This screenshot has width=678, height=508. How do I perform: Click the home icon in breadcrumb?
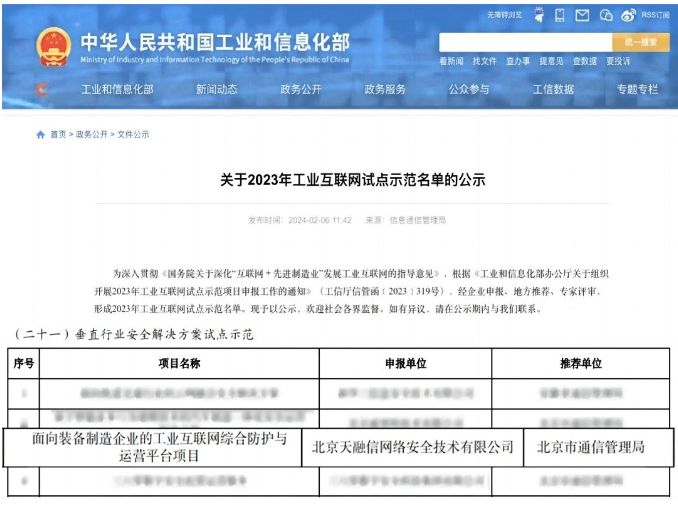tap(40, 134)
